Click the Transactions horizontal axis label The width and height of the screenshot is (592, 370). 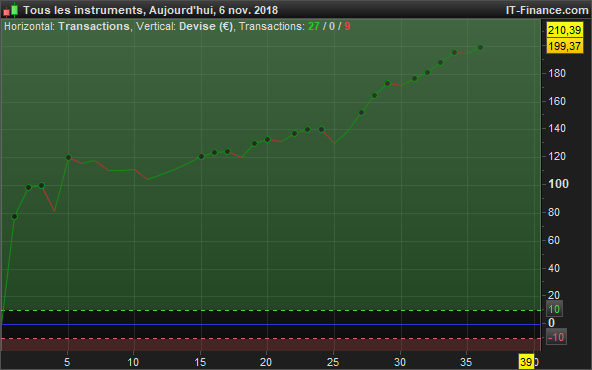(94, 26)
